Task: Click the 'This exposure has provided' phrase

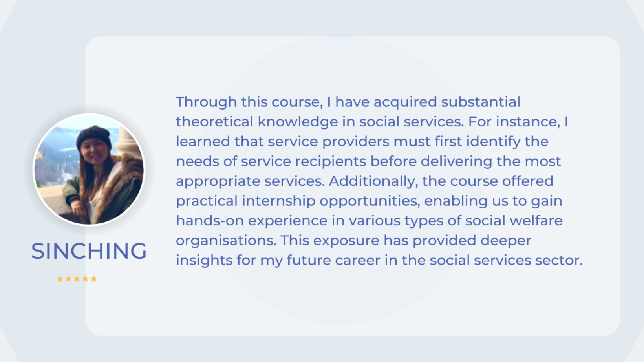Action: tap(378, 240)
